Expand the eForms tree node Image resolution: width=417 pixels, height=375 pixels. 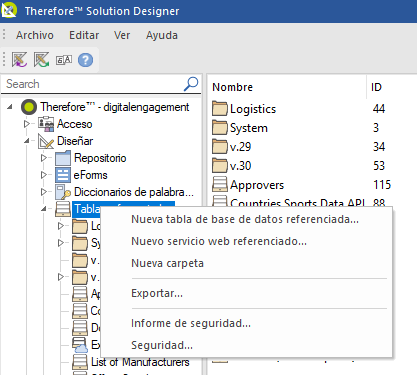click(x=44, y=175)
